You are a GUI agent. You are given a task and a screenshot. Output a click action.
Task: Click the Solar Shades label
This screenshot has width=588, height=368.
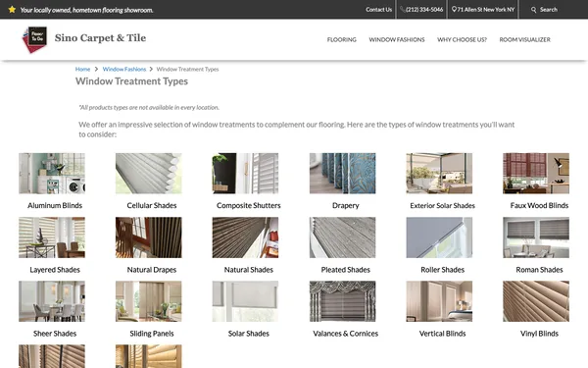coord(249,334)
